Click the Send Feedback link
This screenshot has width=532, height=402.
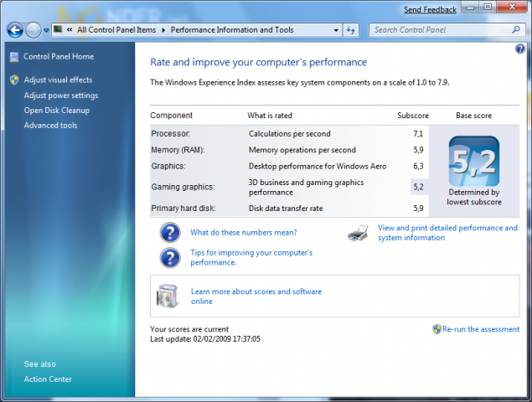pyautogui.click(x=430, y=10)
